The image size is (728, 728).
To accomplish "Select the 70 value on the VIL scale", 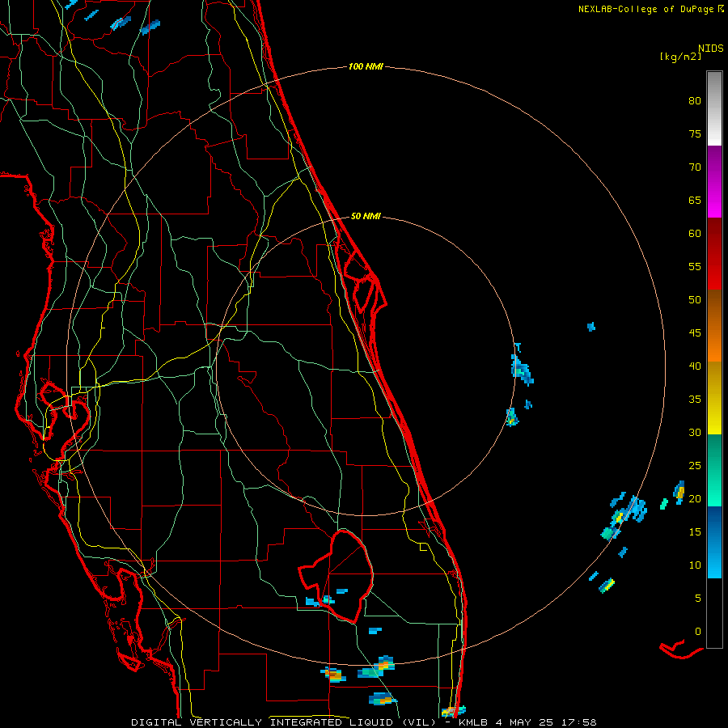I will coord(695,167).
